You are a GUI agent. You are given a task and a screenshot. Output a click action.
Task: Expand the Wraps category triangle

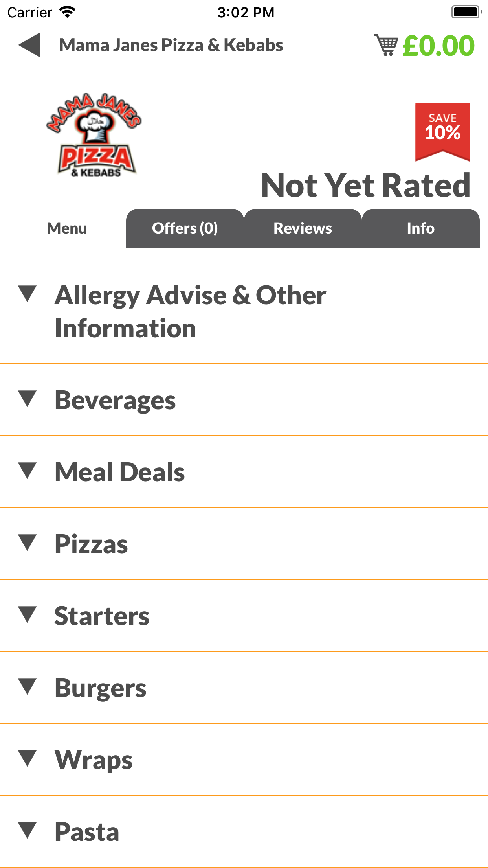coord(28,758)
